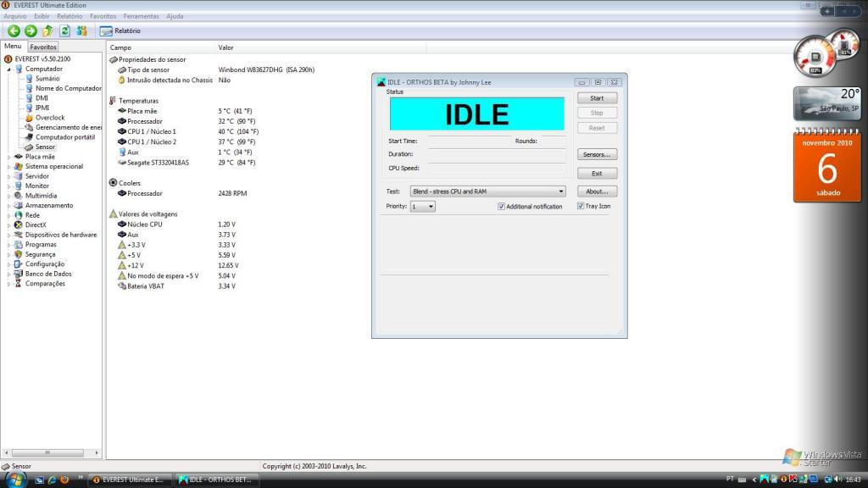Image resolution: width=868 pixels, height=488 pixels.
Task: Select the Bateria VBAT voltage row
Action: 177,286
